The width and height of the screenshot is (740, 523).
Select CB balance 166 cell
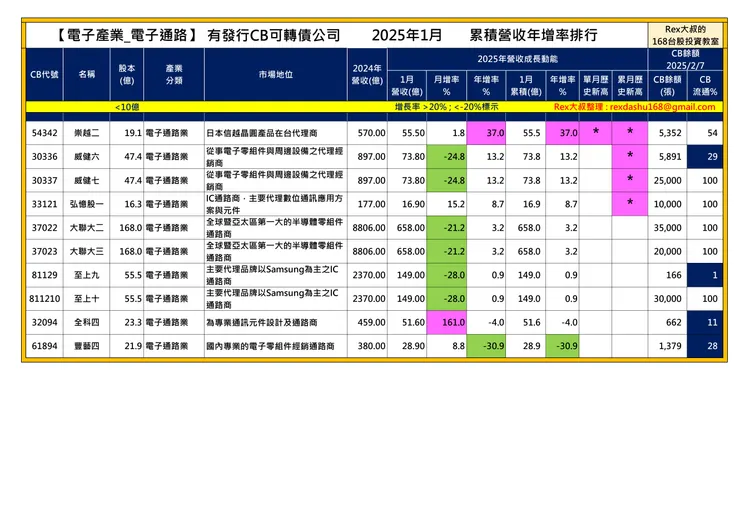pos(667,275)
